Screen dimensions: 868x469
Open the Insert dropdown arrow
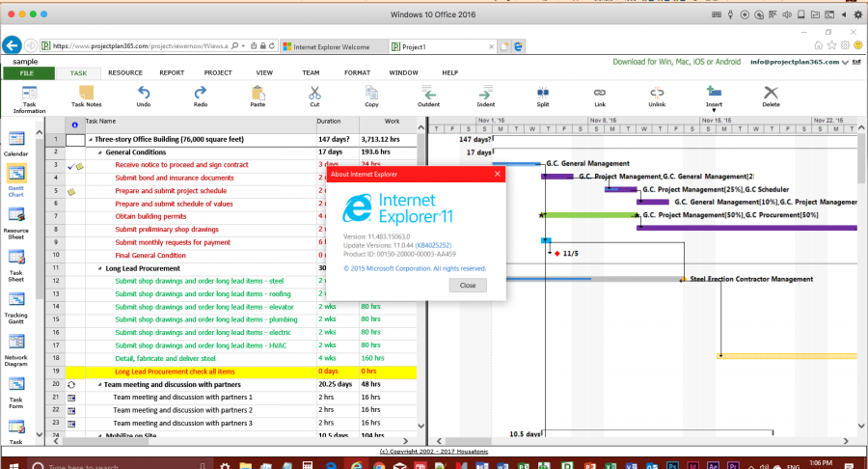(x=714, y=110)
